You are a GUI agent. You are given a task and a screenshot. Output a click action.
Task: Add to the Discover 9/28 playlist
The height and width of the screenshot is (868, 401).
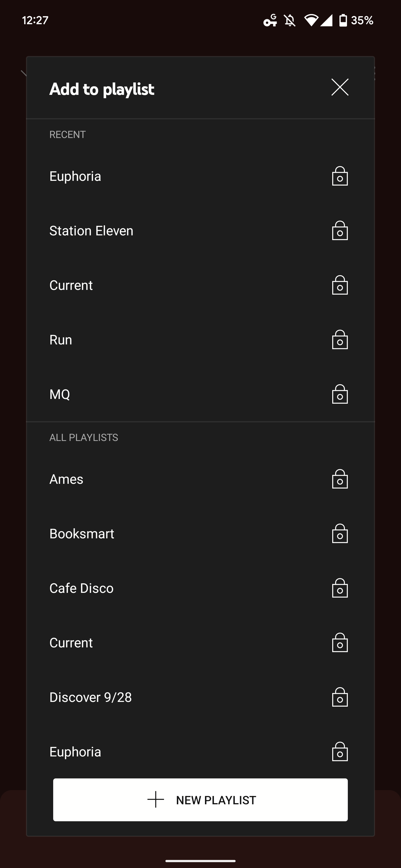click(x=91, y=697)
